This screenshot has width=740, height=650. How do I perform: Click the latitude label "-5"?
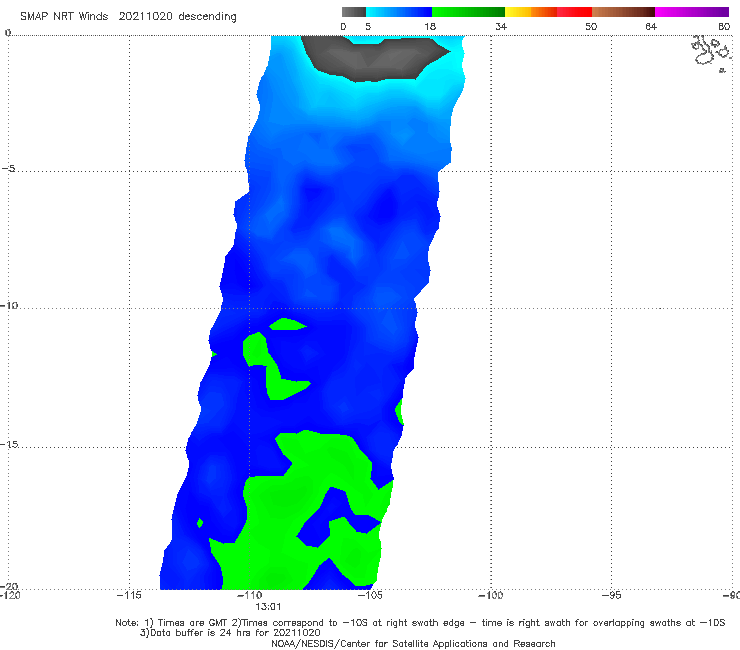point(8,169)
